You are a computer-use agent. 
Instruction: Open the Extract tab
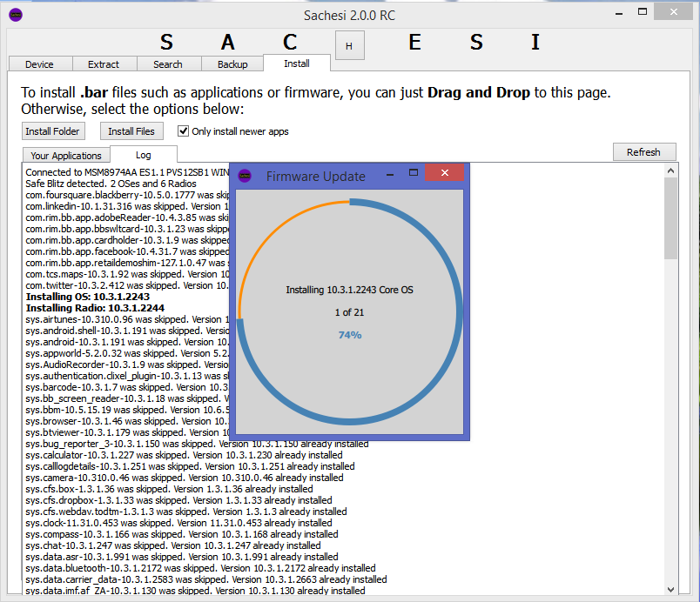pos(104,64)
